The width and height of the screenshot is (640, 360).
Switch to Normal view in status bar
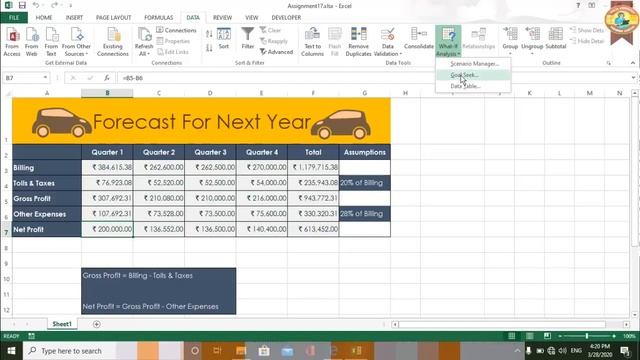(x=511, y=336)
